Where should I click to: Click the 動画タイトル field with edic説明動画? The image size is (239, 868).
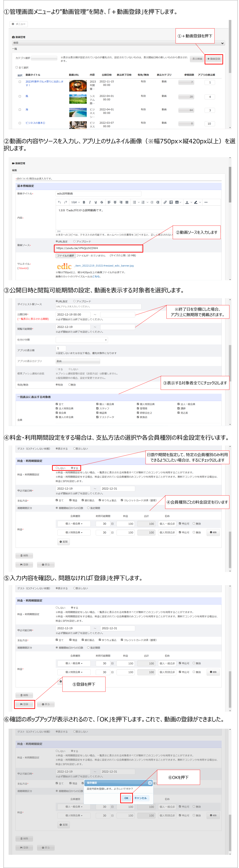pos(98,194)
